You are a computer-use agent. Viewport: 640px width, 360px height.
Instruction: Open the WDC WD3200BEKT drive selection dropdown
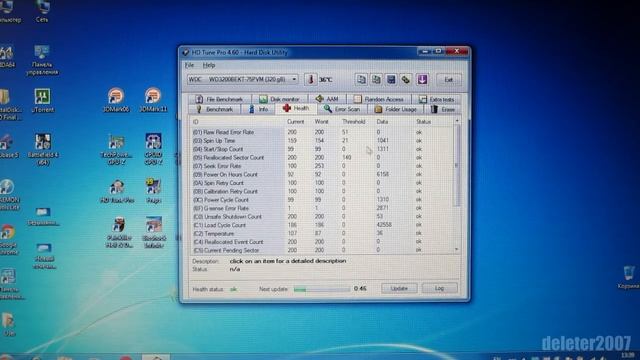click(243, 80)
